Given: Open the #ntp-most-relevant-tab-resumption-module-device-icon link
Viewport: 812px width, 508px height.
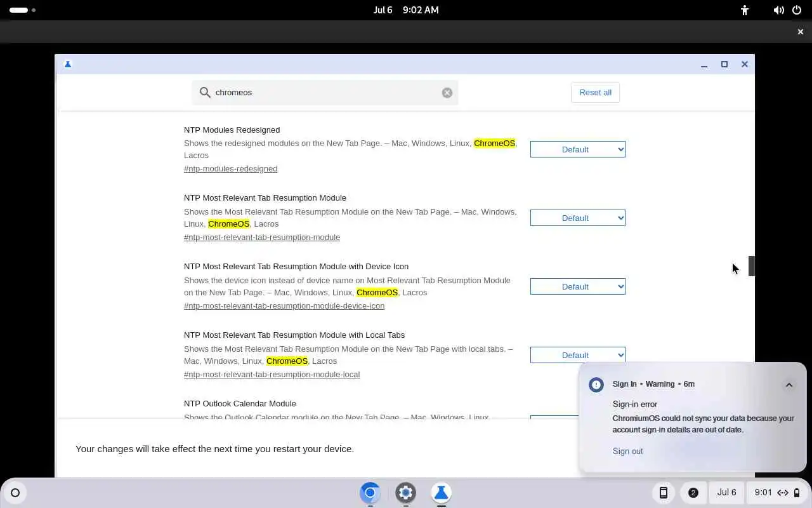Looking at the screenshot, I should [284, 306].
